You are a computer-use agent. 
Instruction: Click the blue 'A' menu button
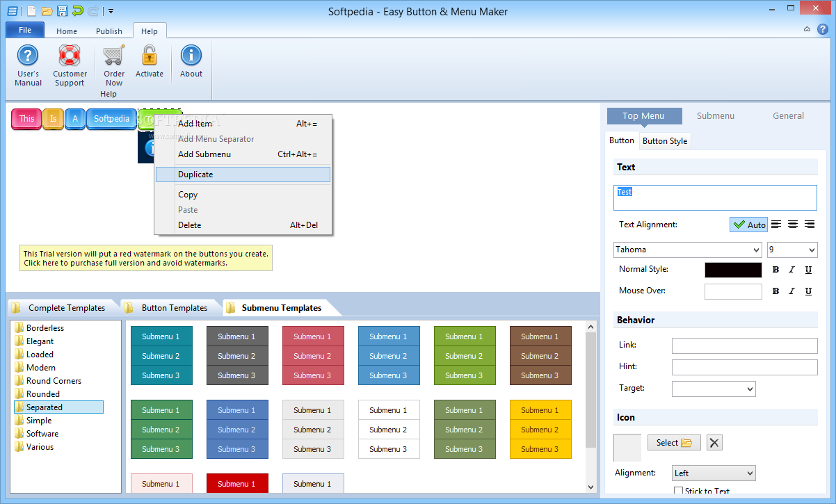click(75, 119)
